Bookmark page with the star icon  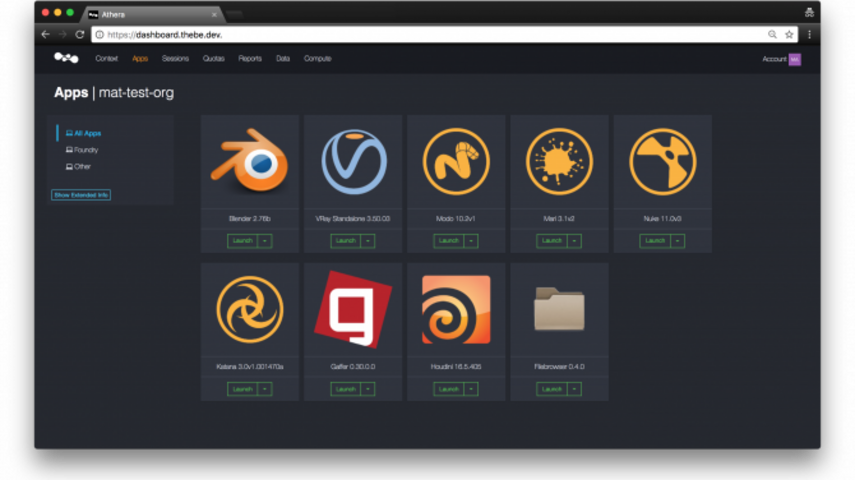pyautogui.click(x=789, y=34)
